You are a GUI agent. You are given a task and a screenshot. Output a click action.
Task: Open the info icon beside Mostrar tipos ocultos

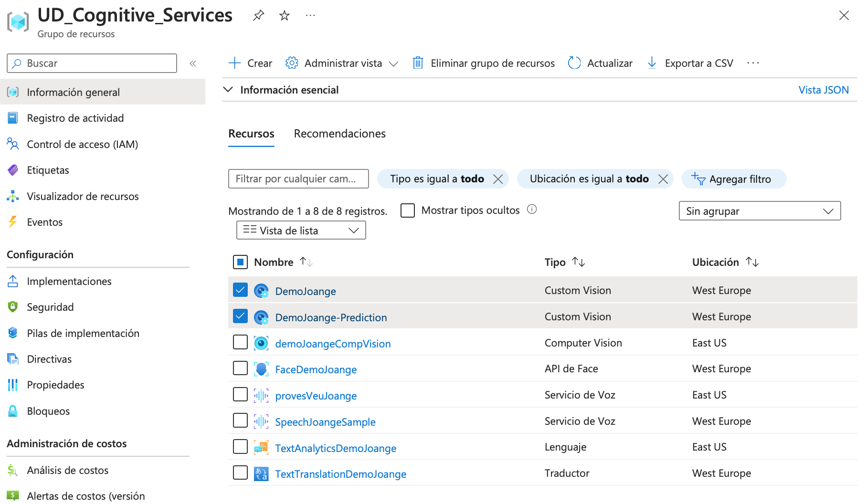pos(532,210)
